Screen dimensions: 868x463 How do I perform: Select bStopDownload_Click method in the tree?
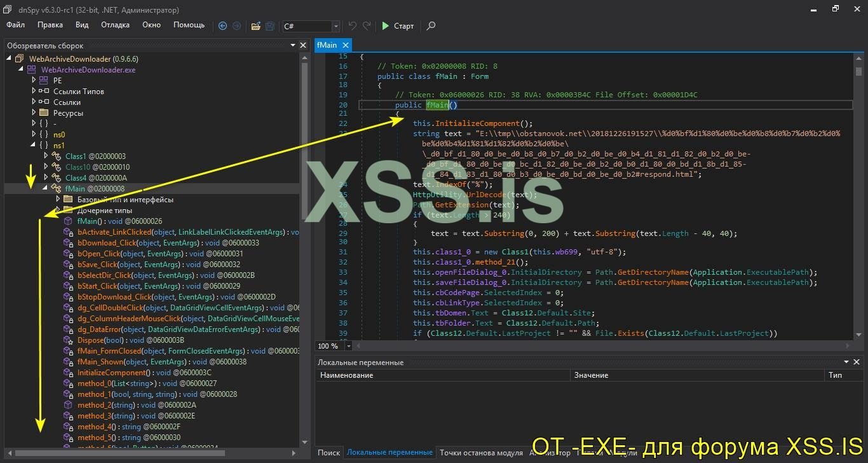[176, 297]
